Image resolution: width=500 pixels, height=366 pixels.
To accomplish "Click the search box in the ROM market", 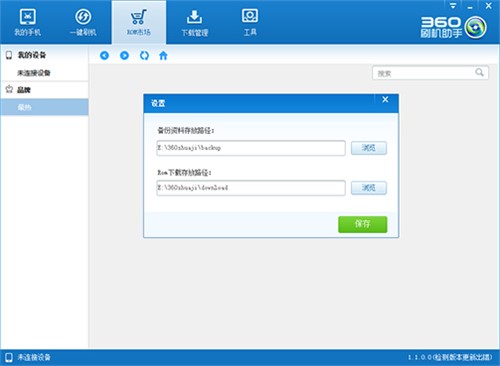I will pyautogui.click(x=430, y=73).
